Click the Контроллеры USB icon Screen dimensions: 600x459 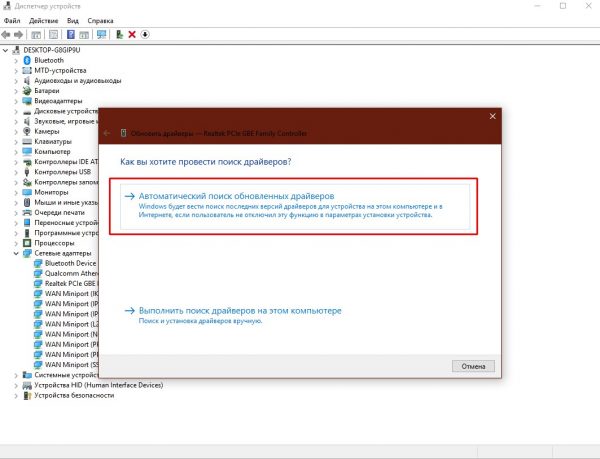point(27,172)
